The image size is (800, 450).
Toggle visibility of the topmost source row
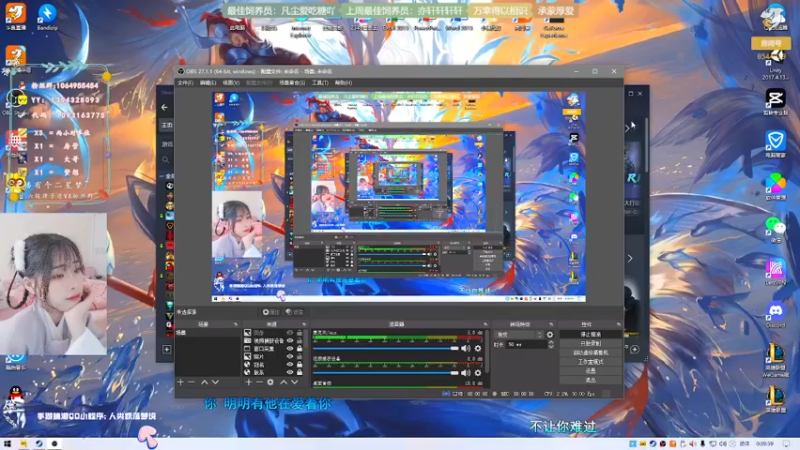[x=290, y=333]
